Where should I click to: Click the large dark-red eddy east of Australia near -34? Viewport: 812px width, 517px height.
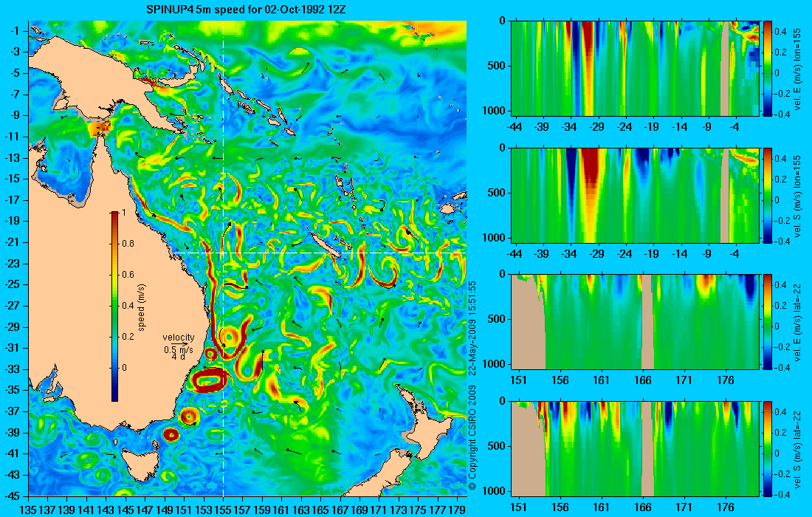click(209, 380)
